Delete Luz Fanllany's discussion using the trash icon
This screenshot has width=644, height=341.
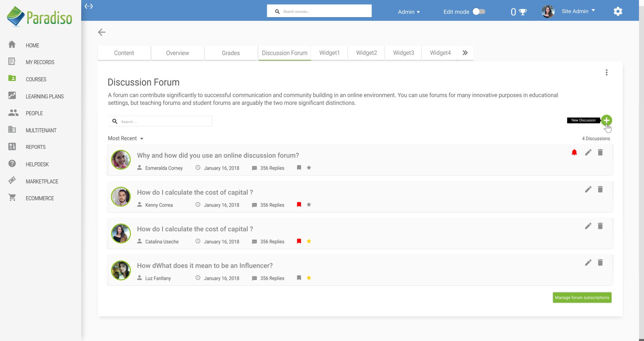600,263
